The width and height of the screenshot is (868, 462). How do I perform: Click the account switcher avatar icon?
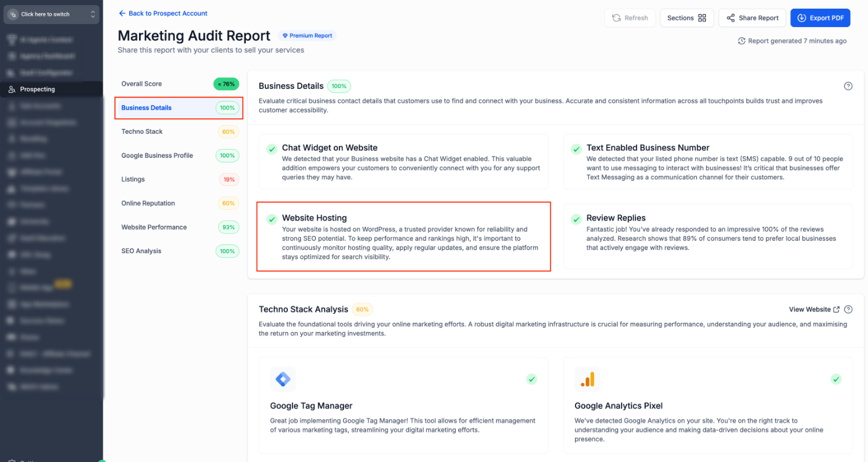tap(13, 14)
